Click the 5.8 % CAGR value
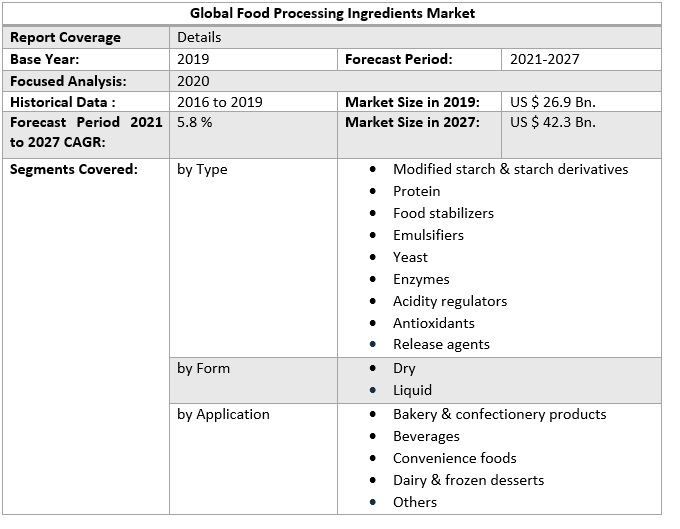This screenshot has width=680, height=529. [x=194, y=122]
